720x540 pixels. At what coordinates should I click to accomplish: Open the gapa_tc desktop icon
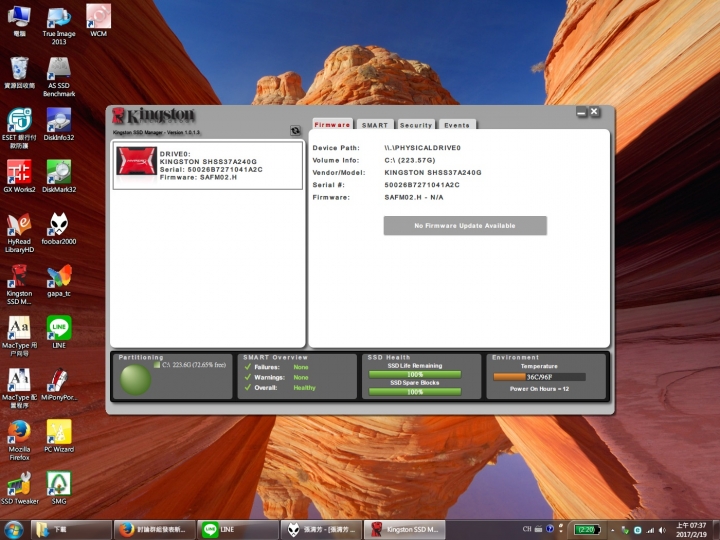tap(59, 281)
